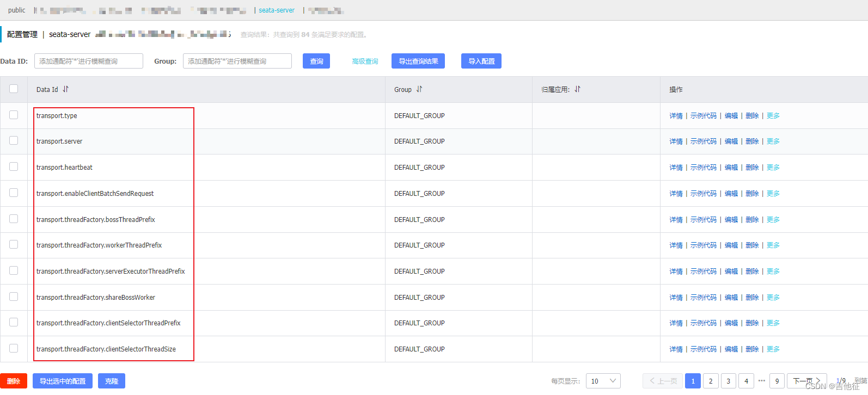Click 导入配置 import button

481,61
